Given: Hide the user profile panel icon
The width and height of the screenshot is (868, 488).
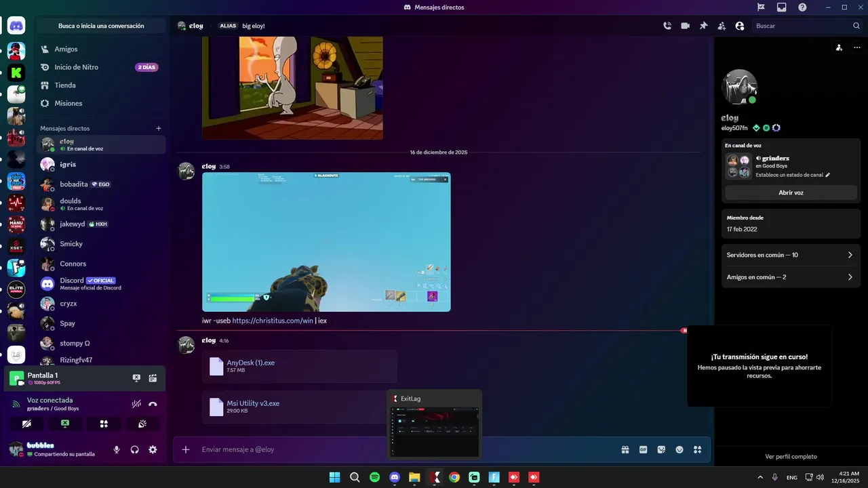Looking at the screenshot, I should [x=740, y=26].
